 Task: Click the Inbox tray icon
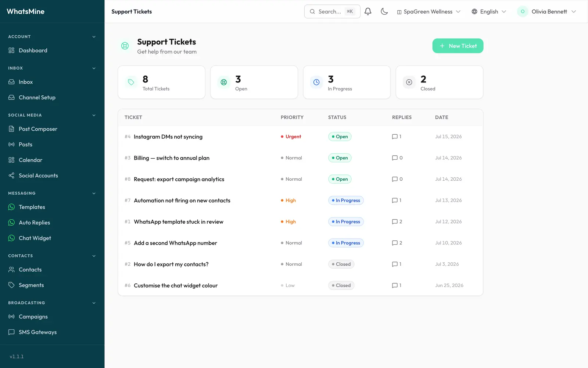pos(11,82)
